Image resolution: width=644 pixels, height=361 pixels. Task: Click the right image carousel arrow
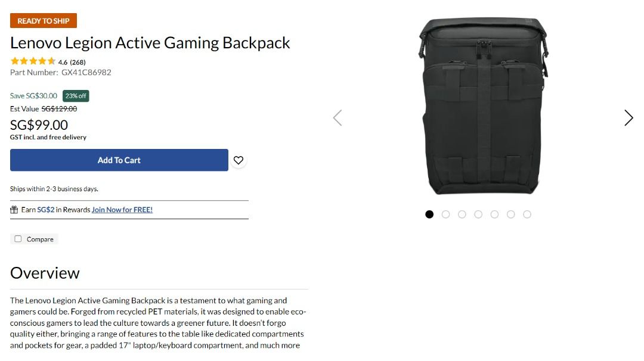628,118
